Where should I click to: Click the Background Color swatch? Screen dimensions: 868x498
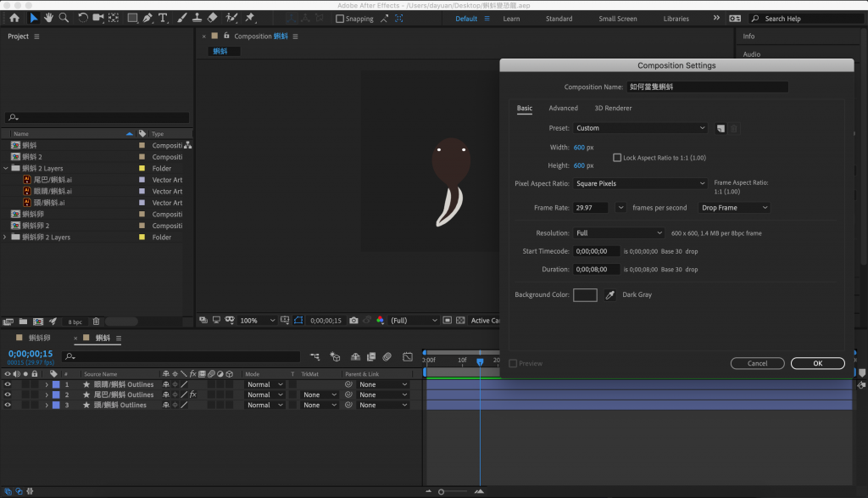(x=585, y=295)
